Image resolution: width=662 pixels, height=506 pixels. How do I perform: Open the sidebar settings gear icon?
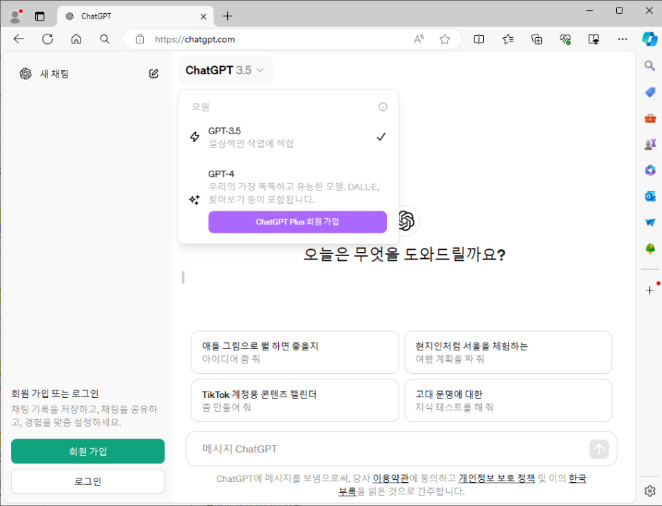650,491
